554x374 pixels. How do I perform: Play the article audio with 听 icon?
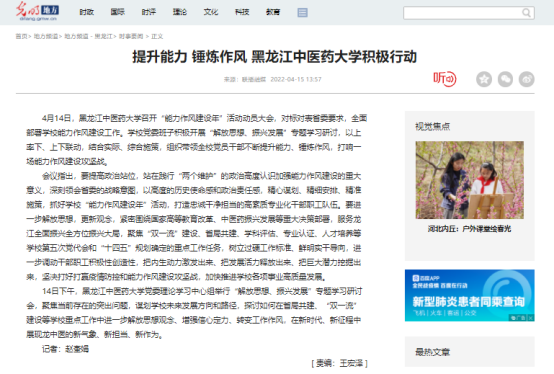445,79
